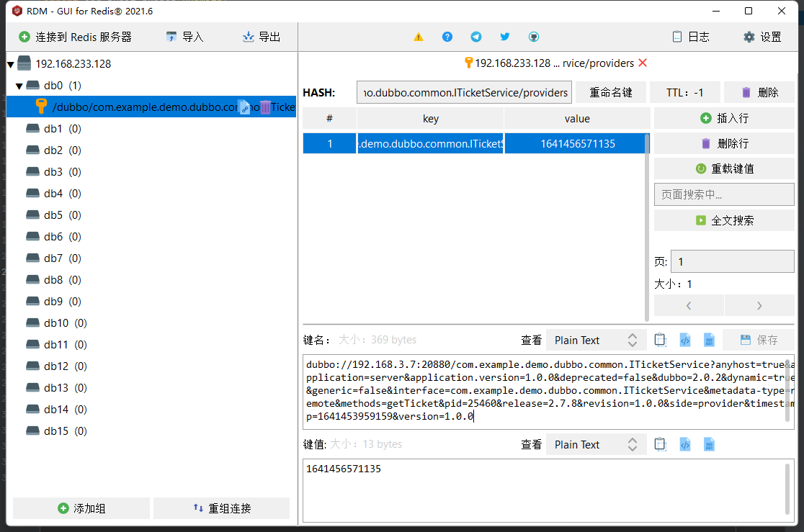Click the Twitter bird icon
The height and width of the screenshot is (532, 804).
[x=505, y=37]
